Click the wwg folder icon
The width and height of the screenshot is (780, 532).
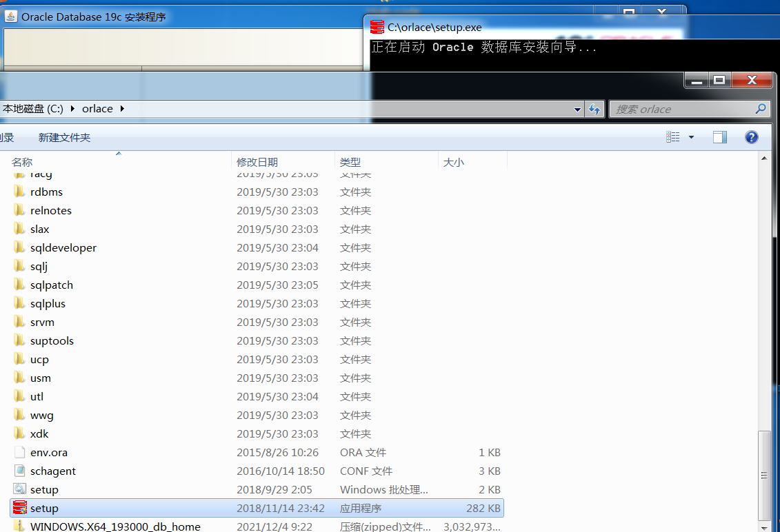pyautogui.click(x=19, y=415)
